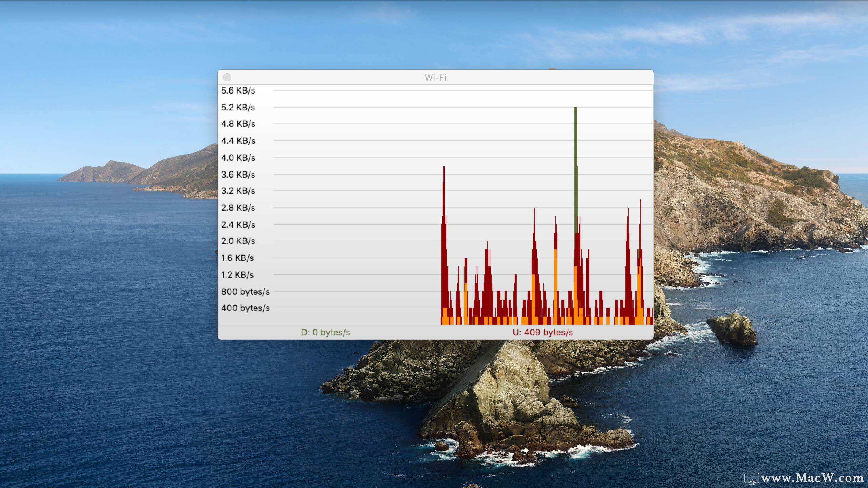Click the 2.8 KB/s axis label
This screenshot has height=488, width=868.
click(x=238, y=208)
